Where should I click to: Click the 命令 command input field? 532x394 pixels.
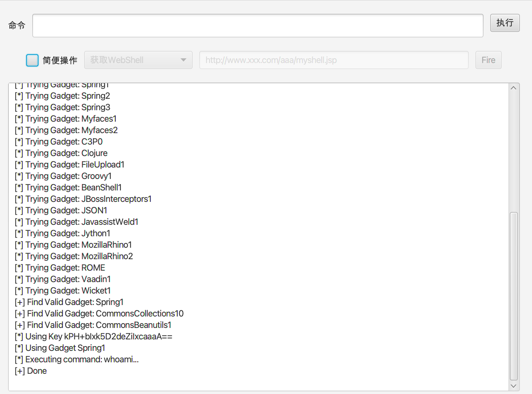point(258,26)
